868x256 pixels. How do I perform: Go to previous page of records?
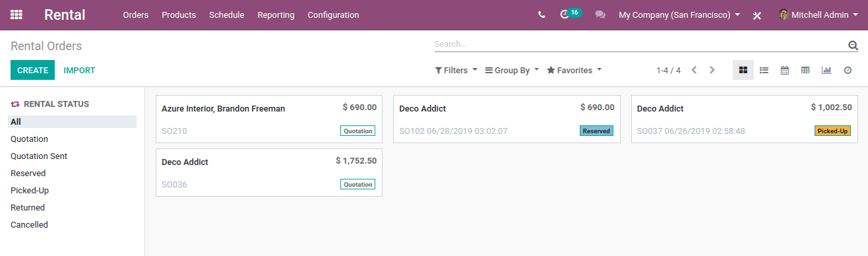click(694, 70)
